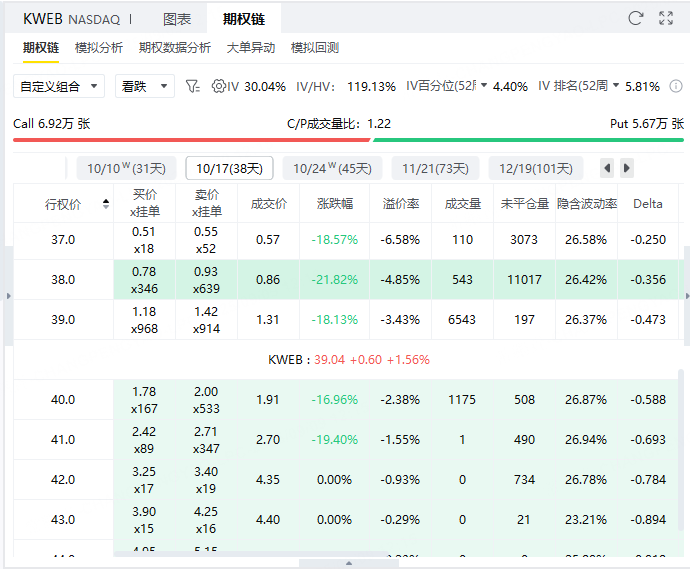690x569 pixels.
Task: Select the 期权链 top tab
Action: [x=243, y=19]
